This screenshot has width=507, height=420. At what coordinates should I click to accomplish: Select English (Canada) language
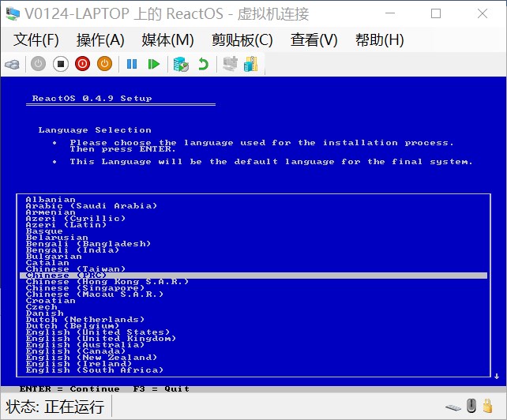(x=76, y=351)
